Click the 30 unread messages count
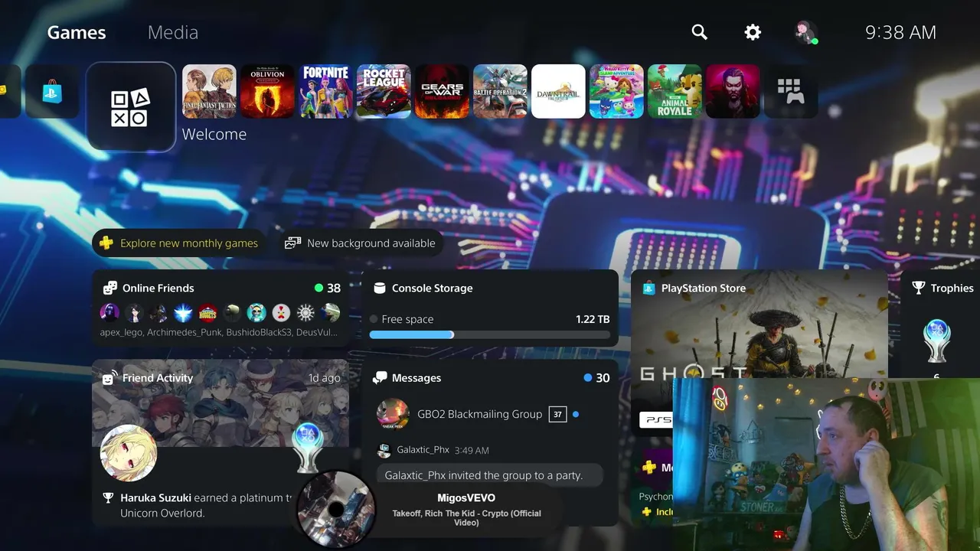Viewport: 980px width, 551px height. (x=603, y=377)
